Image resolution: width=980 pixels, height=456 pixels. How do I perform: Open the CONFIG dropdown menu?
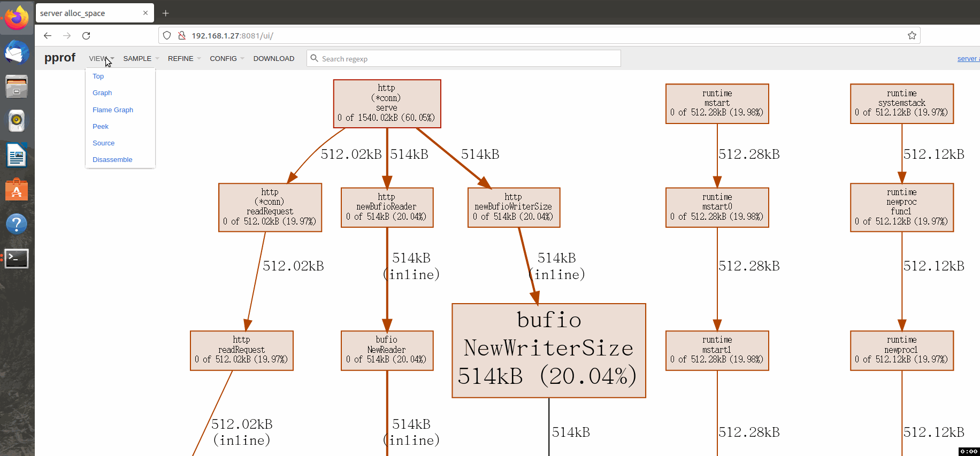(x=227, y=58)
